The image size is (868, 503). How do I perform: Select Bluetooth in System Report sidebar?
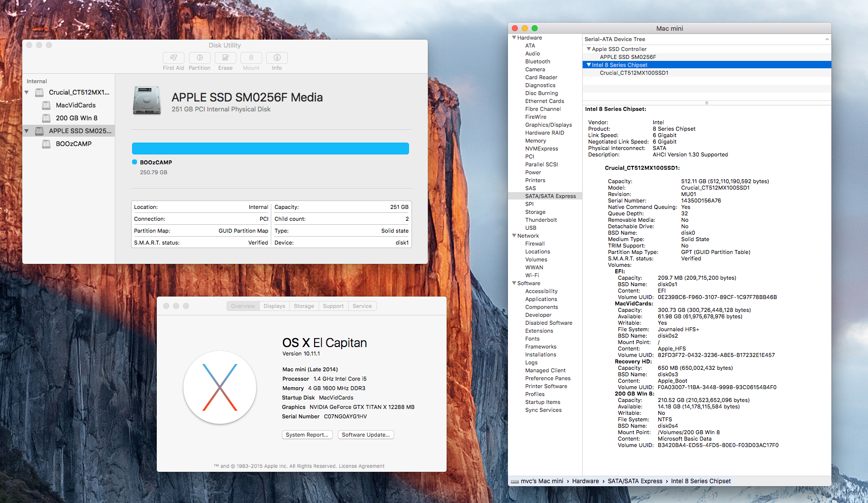point(538,61)
